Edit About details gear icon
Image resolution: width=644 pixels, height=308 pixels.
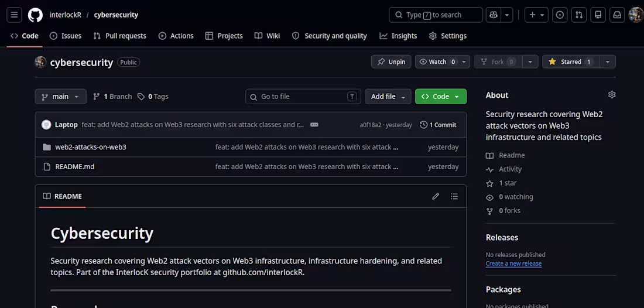[x=612, y=95]
